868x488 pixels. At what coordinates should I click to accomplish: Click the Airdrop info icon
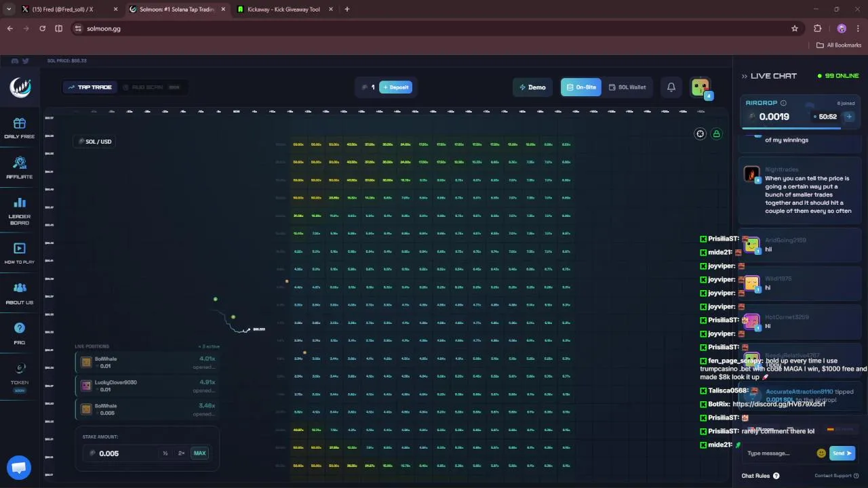click(783, 103)
